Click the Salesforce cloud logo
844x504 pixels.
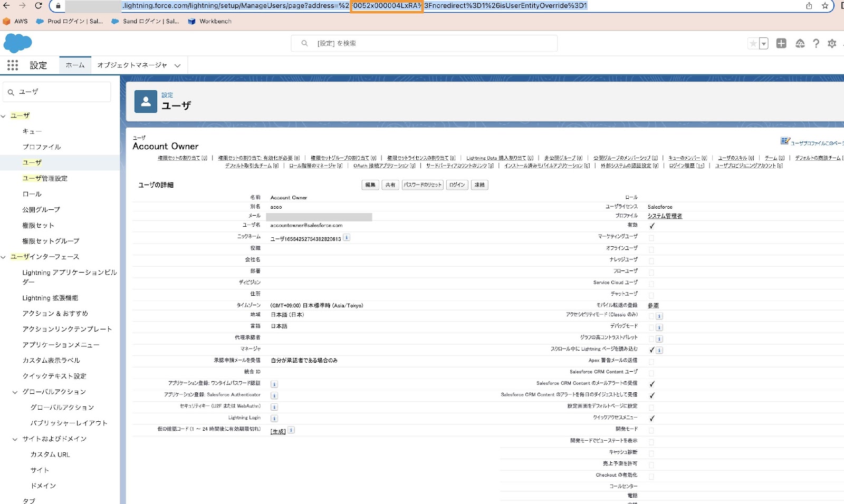(17, 43)
